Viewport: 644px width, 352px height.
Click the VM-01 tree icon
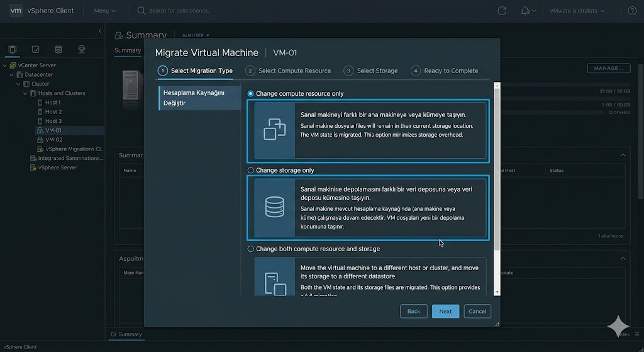point(40,130)
